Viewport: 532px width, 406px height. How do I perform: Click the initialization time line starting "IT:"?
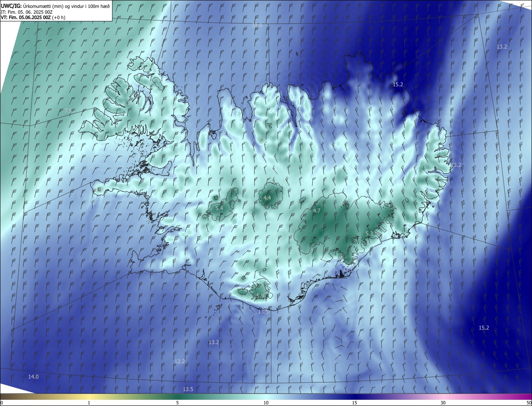coord(27,12)
